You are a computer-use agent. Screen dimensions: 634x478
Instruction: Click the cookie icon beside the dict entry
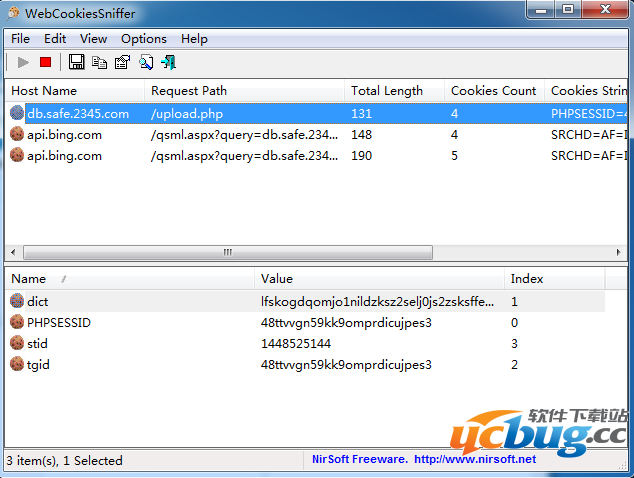click(x=17, y=301)
